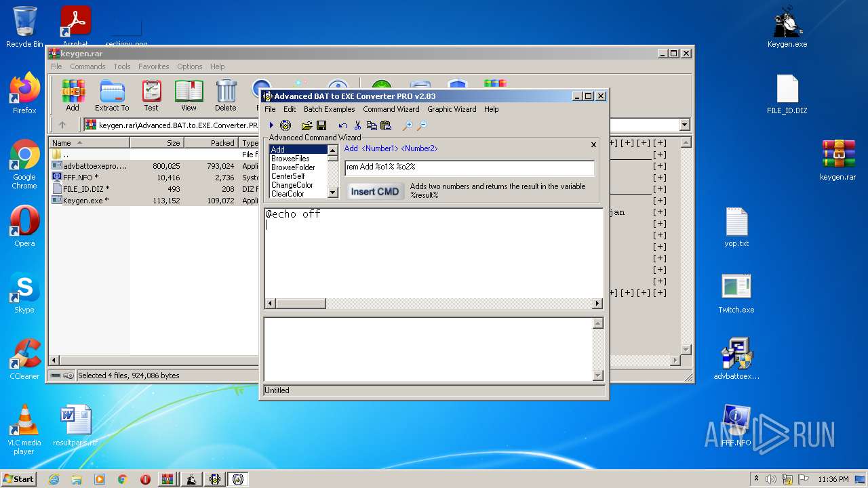The image size is (868, 488).
Task: Click editor horizontal scrollbar right arrow
Action: coord(597,304)
